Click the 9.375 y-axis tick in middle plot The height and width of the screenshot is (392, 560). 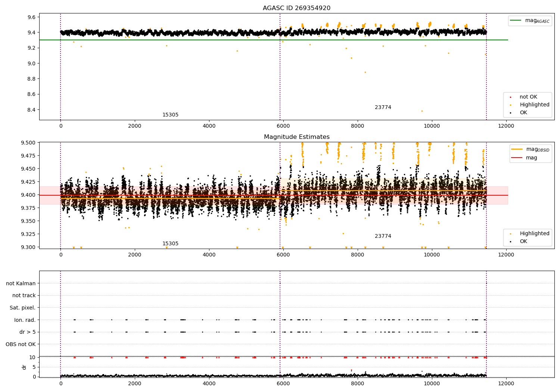(28, 208)
